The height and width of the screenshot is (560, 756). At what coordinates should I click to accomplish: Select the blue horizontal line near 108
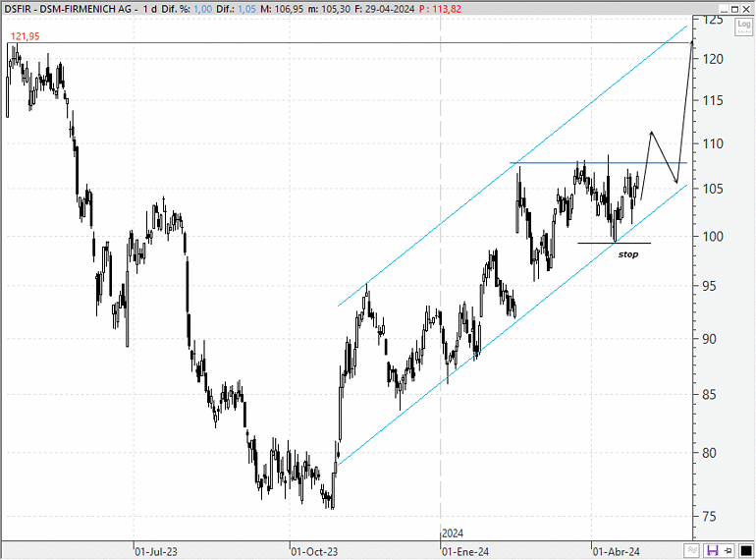[x=598, y=163]
